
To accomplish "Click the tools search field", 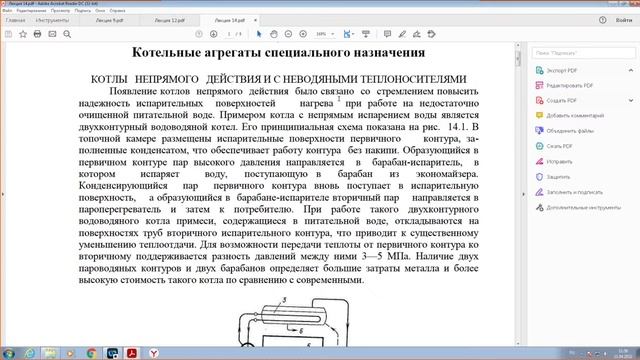I will 584,53.
